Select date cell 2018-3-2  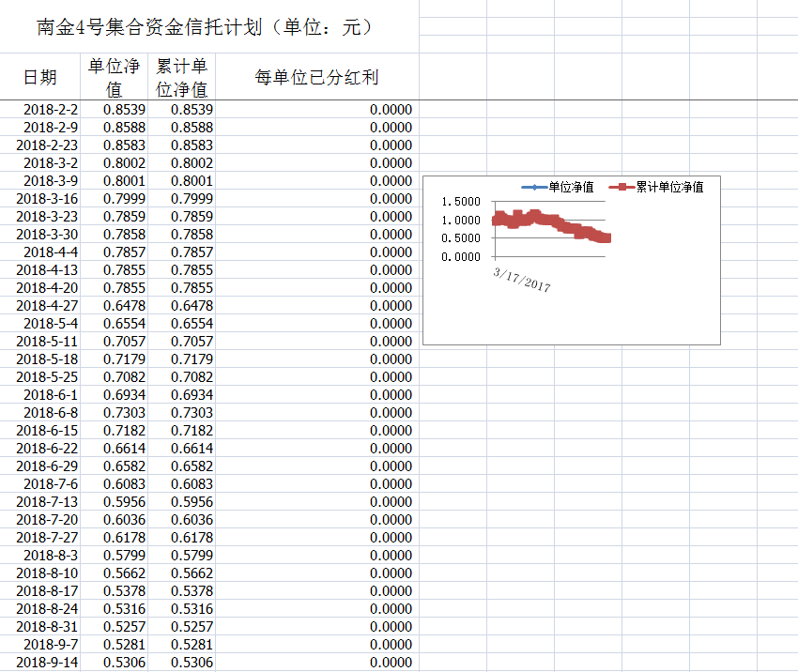pyautogui.click(x=39, y=162)
